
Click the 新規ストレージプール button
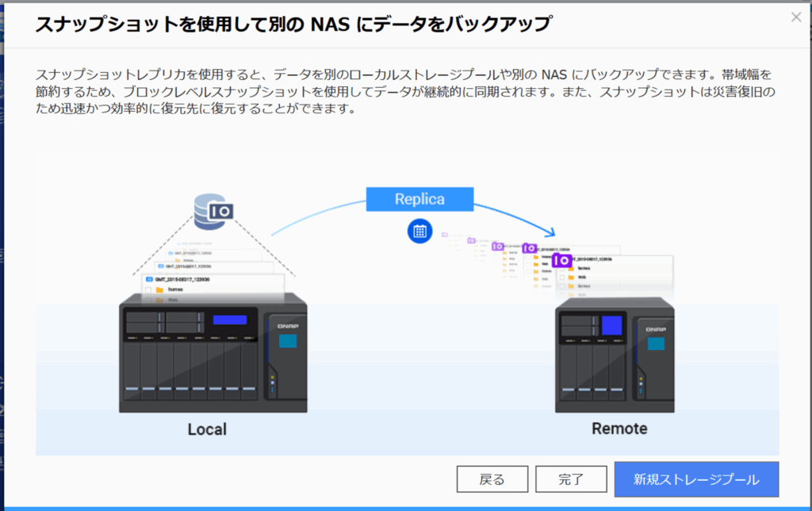coord(695,479)
